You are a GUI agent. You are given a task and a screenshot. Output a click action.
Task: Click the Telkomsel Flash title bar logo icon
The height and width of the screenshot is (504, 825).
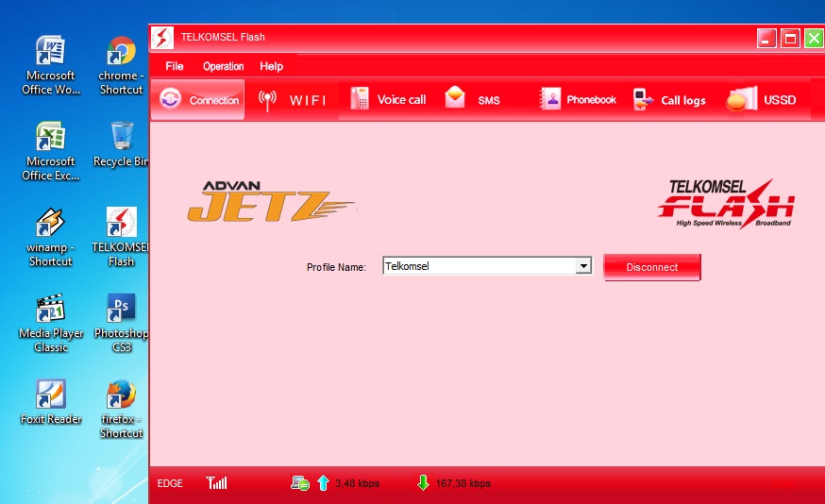(162, 38)
